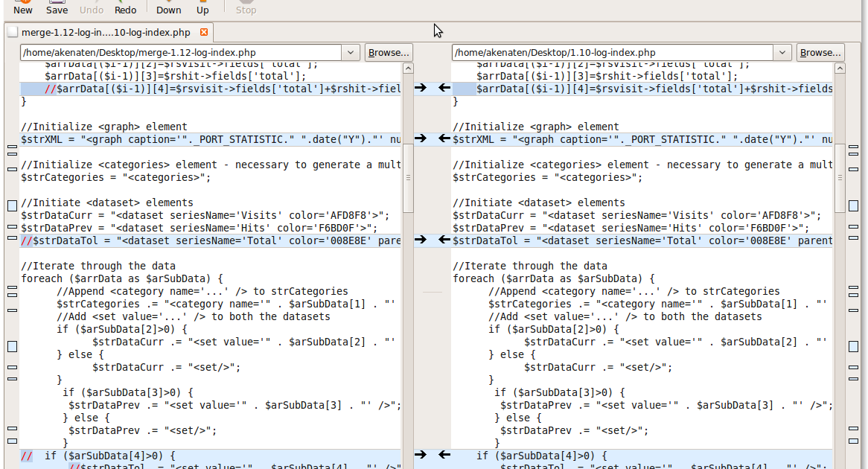Viewport: 868px width, 469px height.
Task: Click the left pane scrollbar up arrow
Action: pos(408,68)
